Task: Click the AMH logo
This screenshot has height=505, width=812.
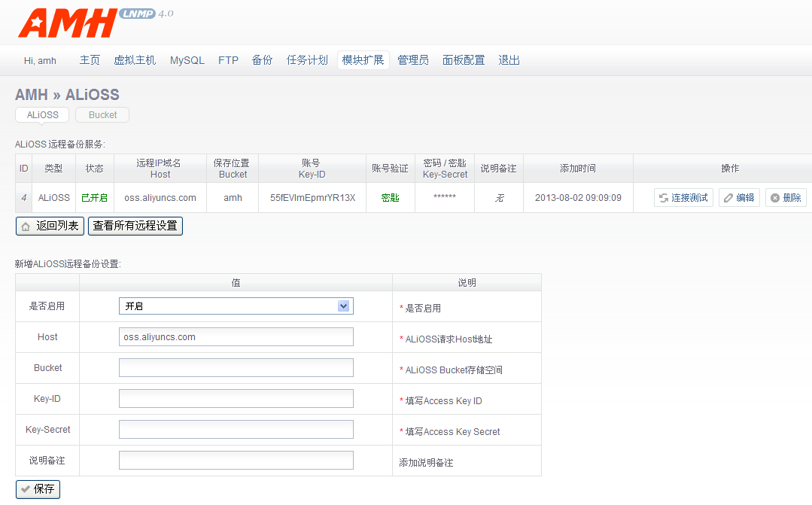Action: (68, 23)
